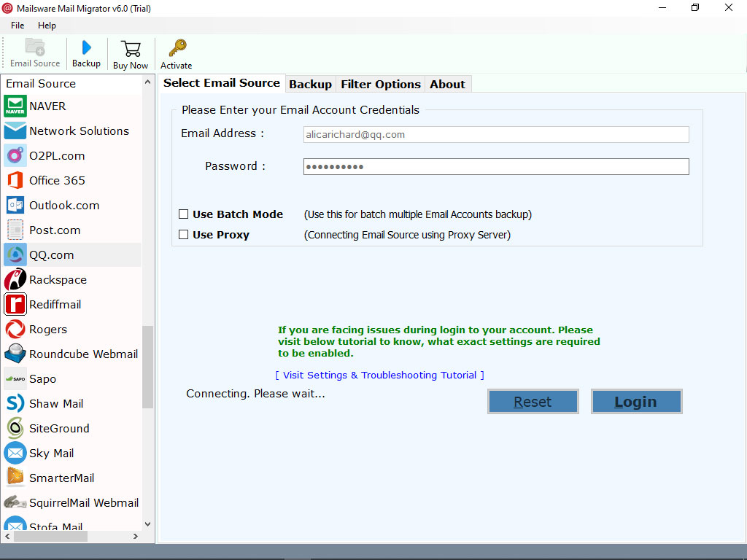This screenshot has width=747, height=560.
Task: Select the "Network Solutions" list label
Action: (x=79, y=131)
